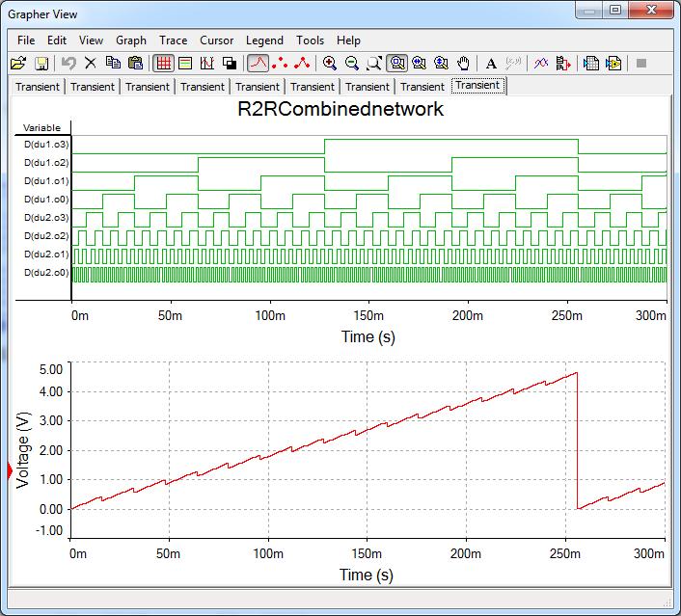The height and width of the screenshot is (616, 681).
Task: Click the Voltage (V) axis label
Action: (x=22, y=450)
